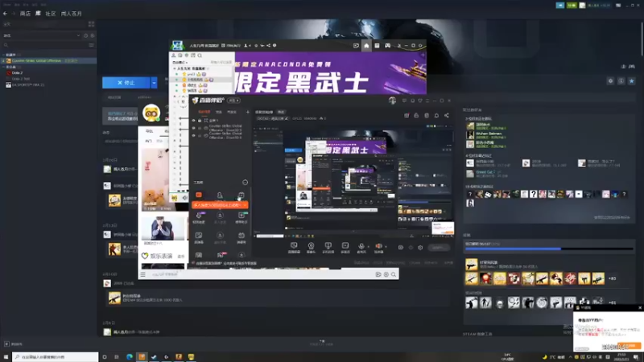The width and height of the screenshot is (644, 362).
Task: Click the ready-to-play icon beside the clock
Action: 92,35
